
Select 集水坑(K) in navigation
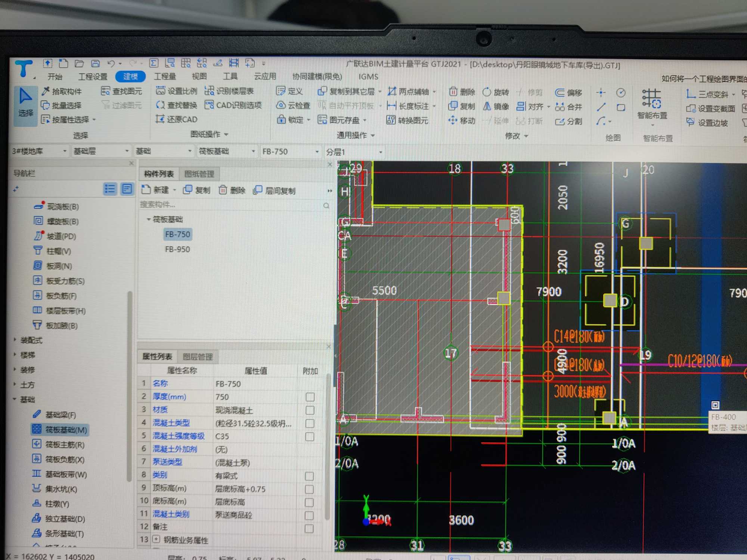click(55, 489)
